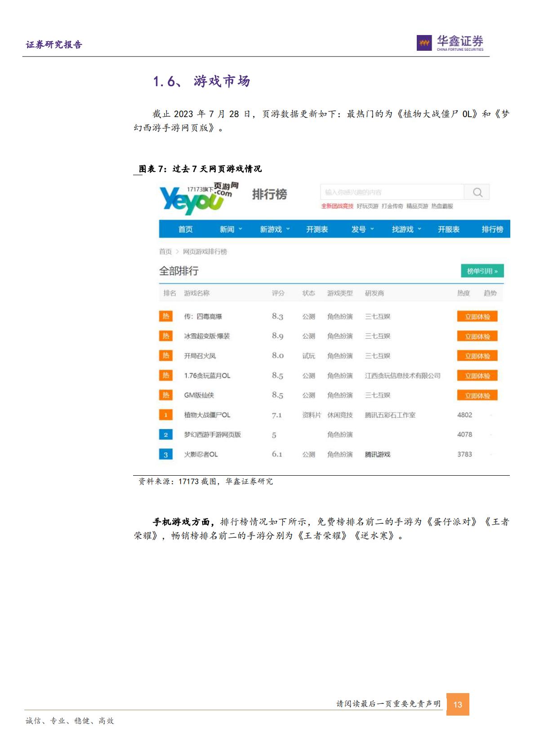535x756 pixels.
Task: Click the 榜单引用 green button
Action: [x=482, y=271]
